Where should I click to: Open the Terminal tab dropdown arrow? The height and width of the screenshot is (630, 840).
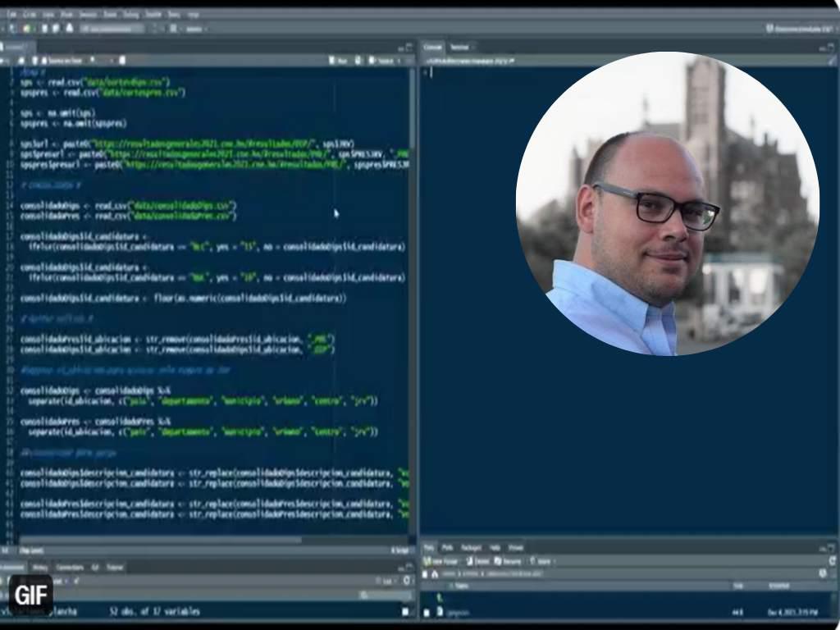pyautogui.click(x=472, y=48)
